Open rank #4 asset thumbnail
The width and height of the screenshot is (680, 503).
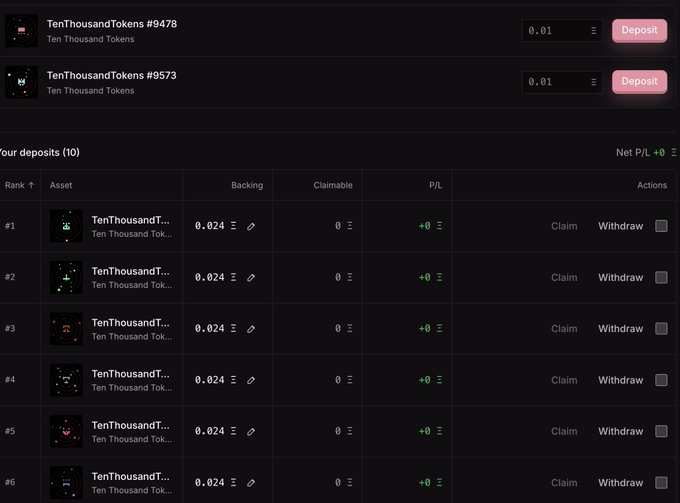coord(66,380)
